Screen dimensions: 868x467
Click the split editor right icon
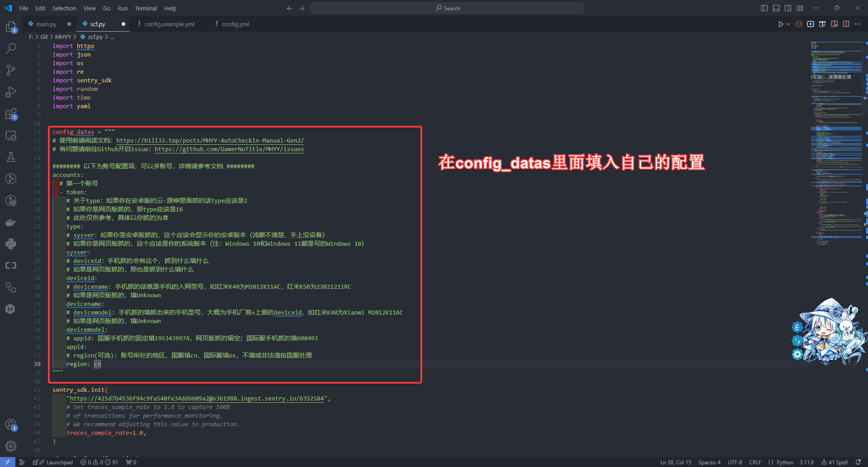pyautogui.click(x=846, y=24)
